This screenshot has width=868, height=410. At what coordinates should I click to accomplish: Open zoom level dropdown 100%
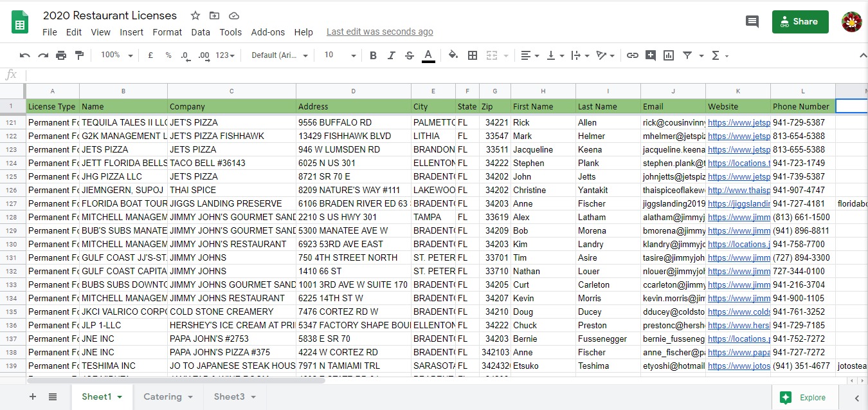[116, 55]
